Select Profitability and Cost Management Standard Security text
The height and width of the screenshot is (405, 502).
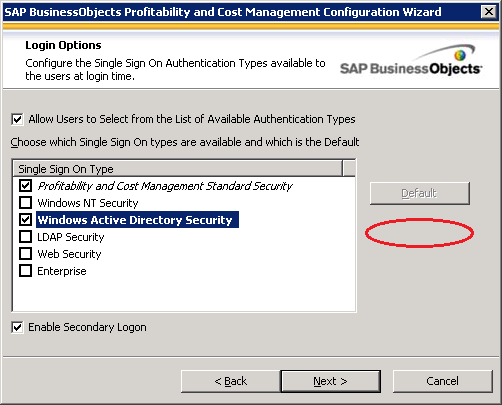[165, 186]
